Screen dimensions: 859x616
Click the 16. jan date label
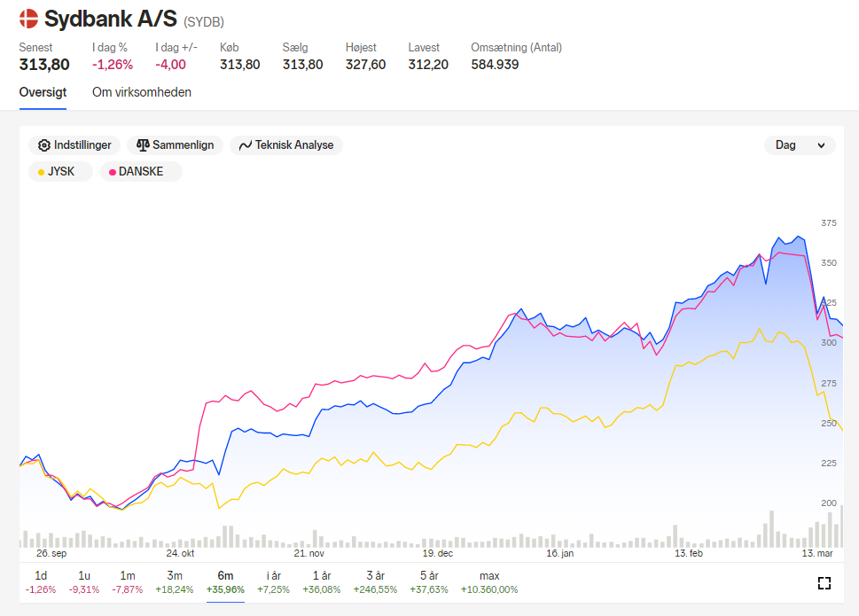560,553
